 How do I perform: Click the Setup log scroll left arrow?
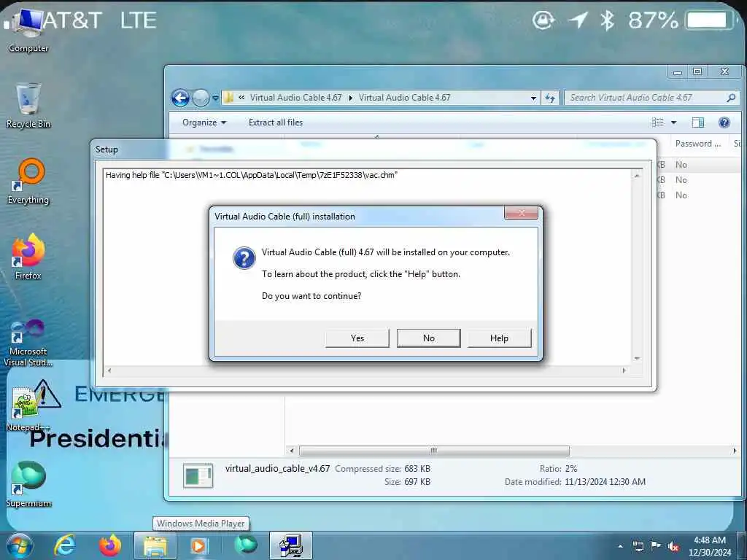coord(109,370)
